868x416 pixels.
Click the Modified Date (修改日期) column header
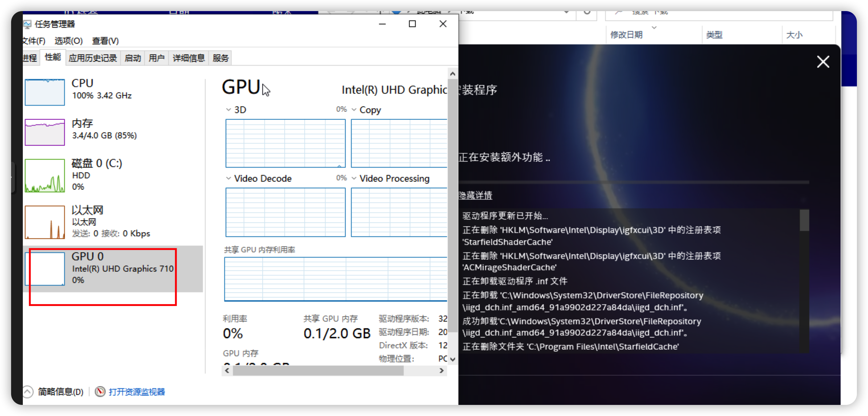[x=626, y=35]
